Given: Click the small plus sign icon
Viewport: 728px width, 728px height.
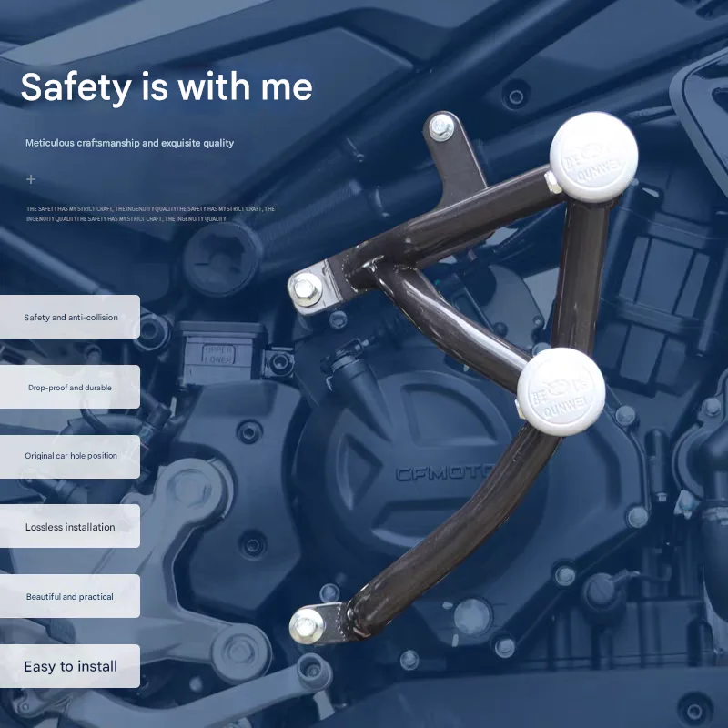Looking at the screenshot, I should coord(31,179).
